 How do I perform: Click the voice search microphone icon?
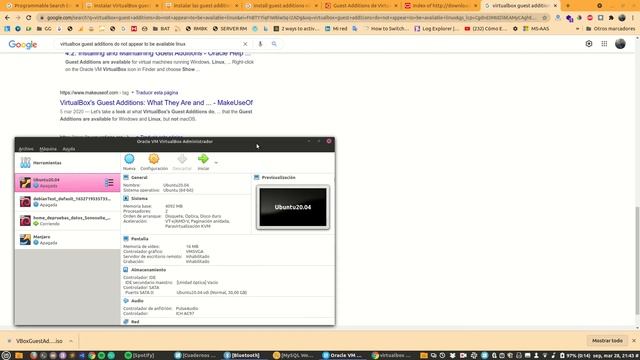260,44
